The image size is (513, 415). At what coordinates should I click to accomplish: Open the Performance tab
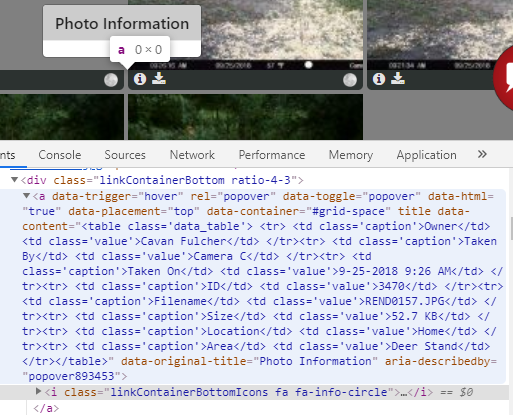coord(272,155)
